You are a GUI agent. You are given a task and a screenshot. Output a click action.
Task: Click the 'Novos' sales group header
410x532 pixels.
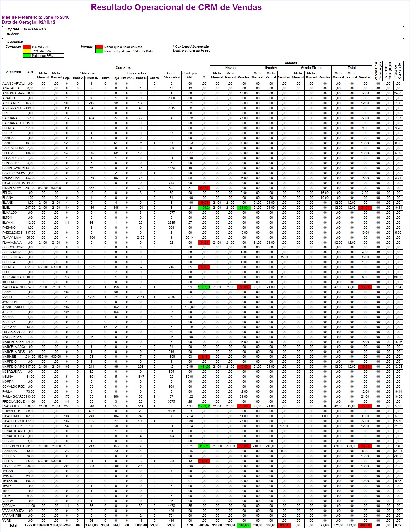click(x=230, y=68)
